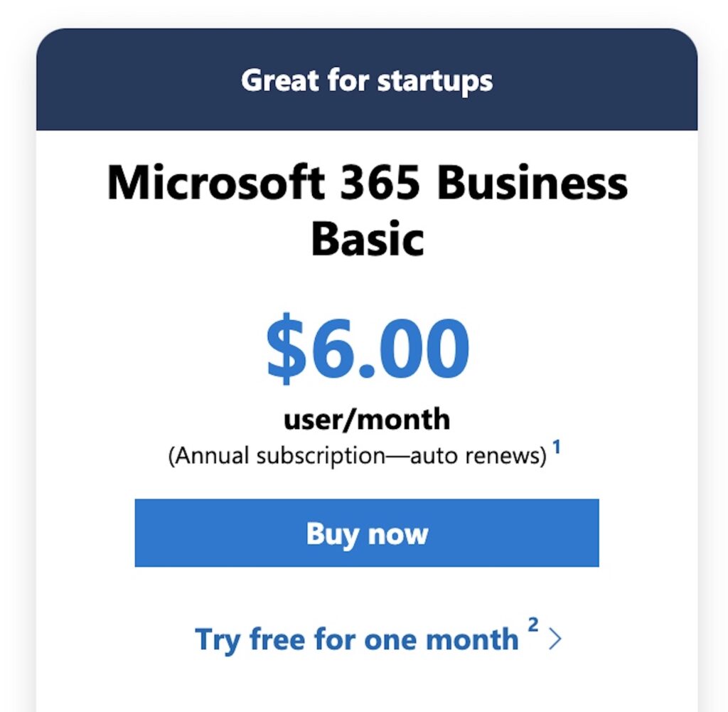Open footnote 2 after one month text
The image size is (728, 712).
pyautogui.click(x=533, y=625)
